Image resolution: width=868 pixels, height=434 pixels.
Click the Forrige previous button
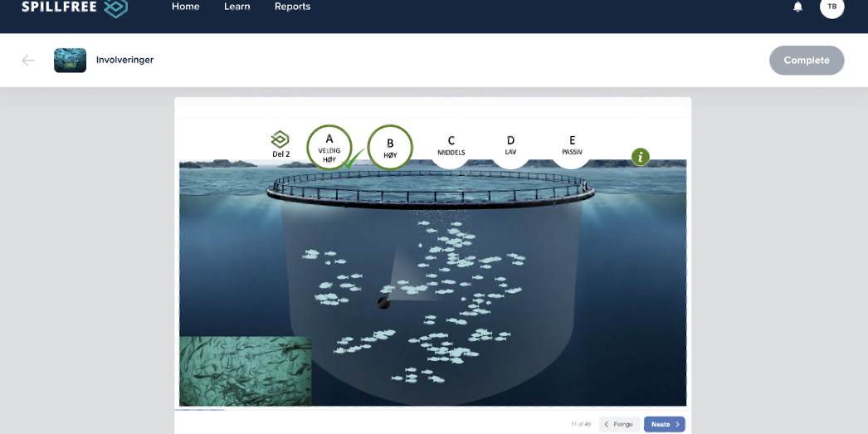coord(619,424)
